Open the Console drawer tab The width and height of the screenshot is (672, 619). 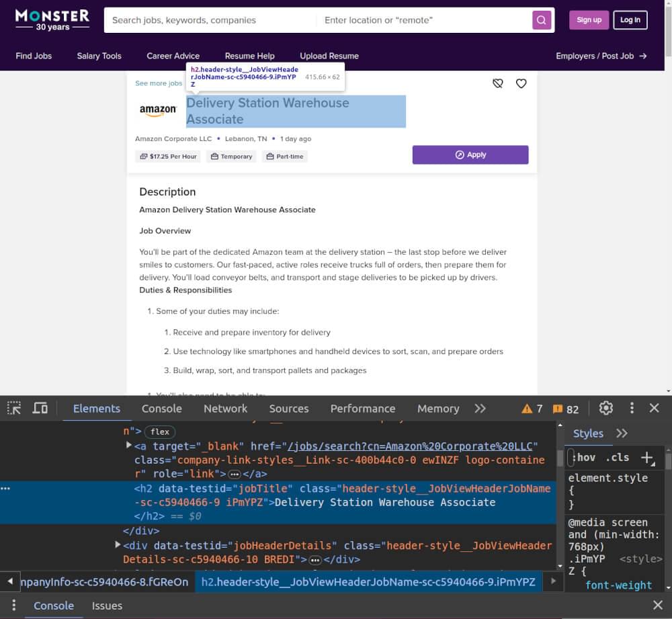[53, 606]
